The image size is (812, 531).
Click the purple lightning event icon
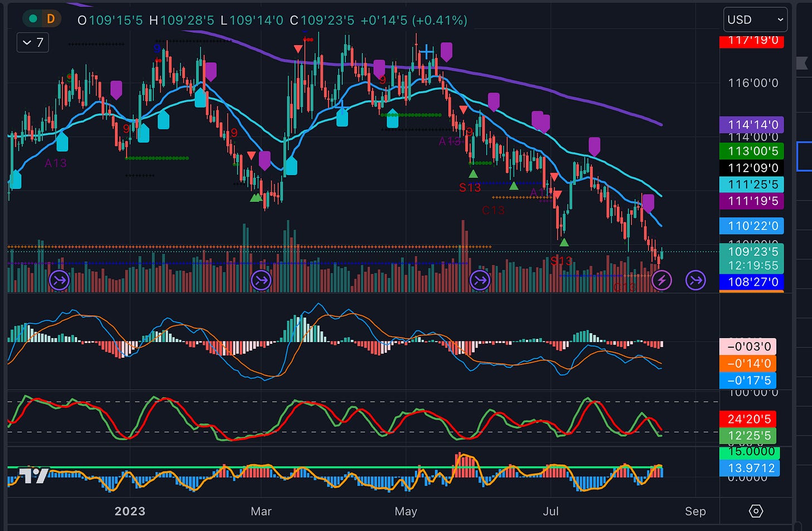tap(661, 280)
